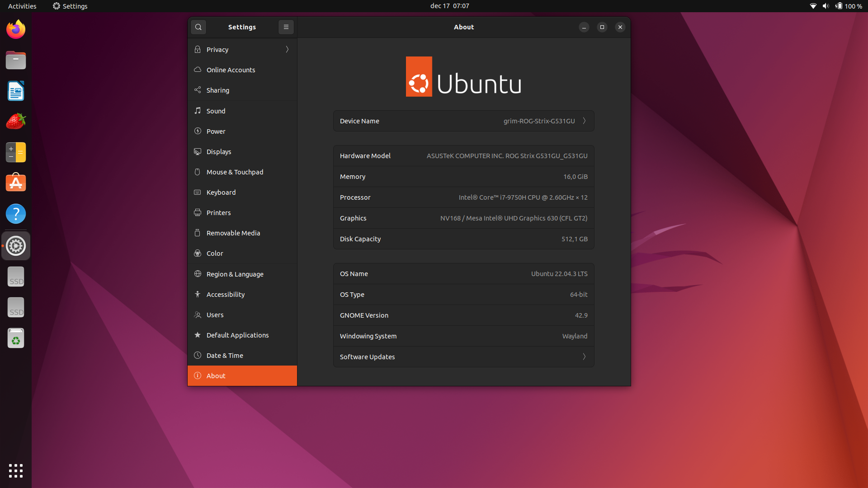
Task: Launch Firefox from the dock
Action: [16, 29]
